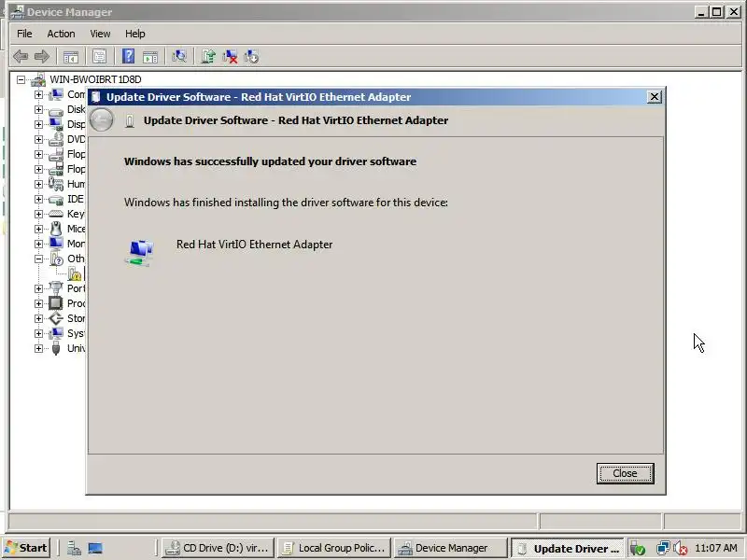Click the Update Driver taskbar button
This screenshot has height=560, width=747.
point(567,548)
